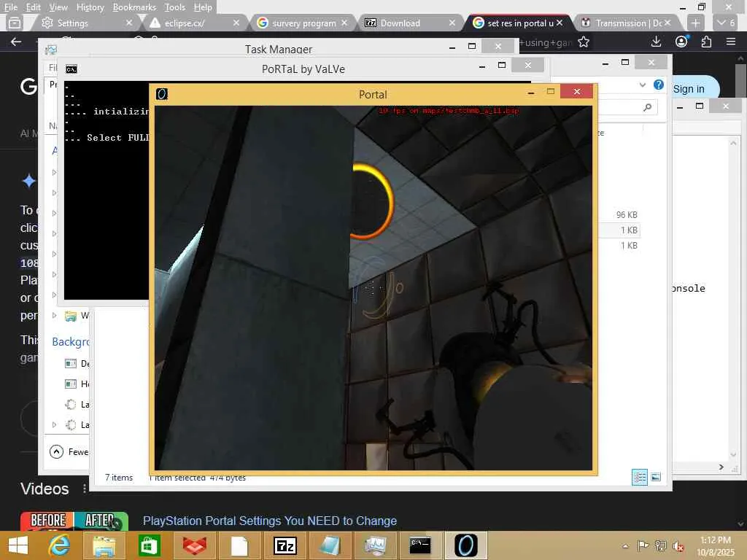
Task: Open the browser Edit menu
Action: 33,7
